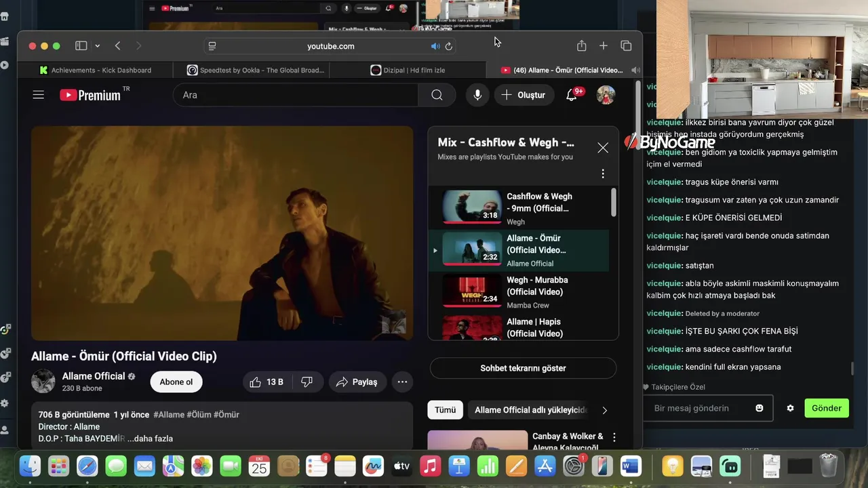Start voice search with microphone icon
The height and width of the screenshot is (488, 868).
(x=477, y=95)
